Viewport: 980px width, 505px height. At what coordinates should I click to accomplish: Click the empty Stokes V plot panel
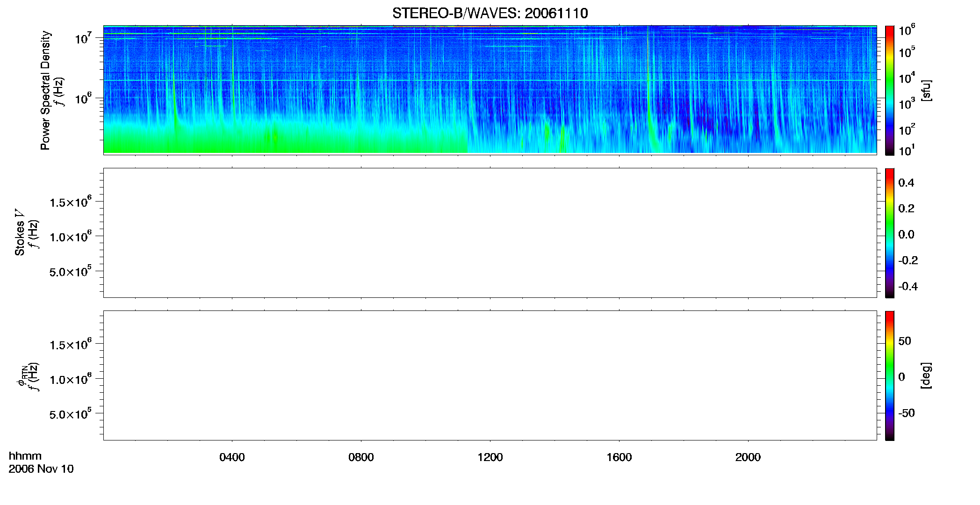pyautogui.click(x=490, y=232)
